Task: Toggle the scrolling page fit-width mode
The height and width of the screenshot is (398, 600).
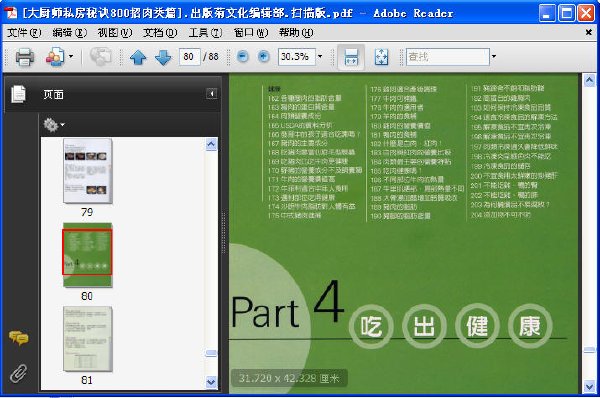Action: pyautogui.click(x=351, y=57)
